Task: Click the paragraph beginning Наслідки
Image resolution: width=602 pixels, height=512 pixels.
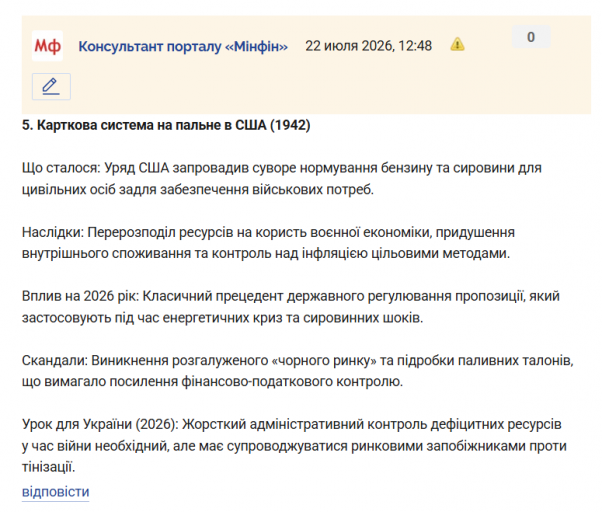Action: coord(268,243)
